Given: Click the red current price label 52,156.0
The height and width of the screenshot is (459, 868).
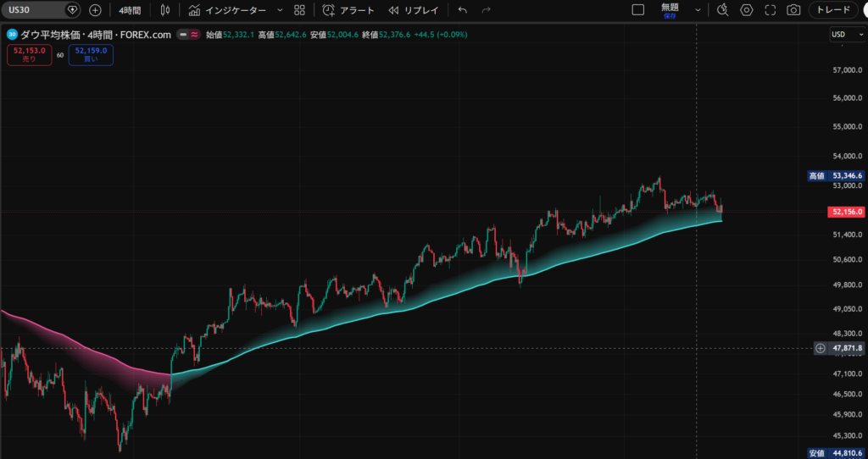Looking at the screenshot, I should (847, 212).
